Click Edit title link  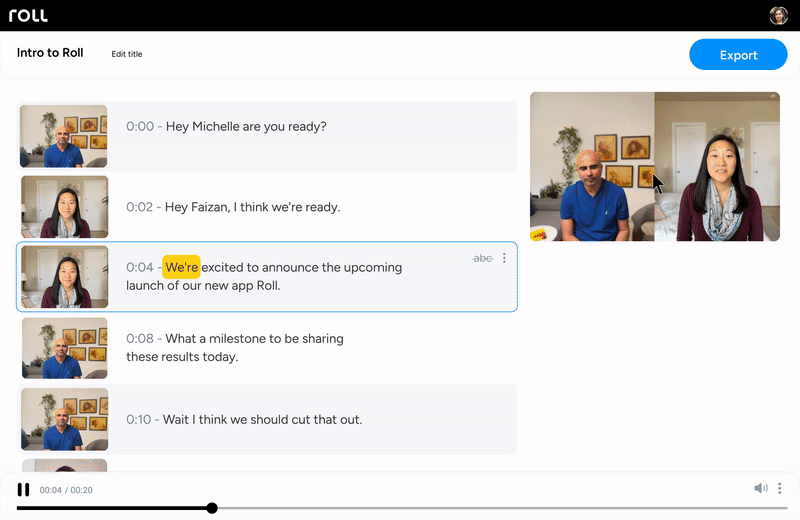[x=127, y=54]
